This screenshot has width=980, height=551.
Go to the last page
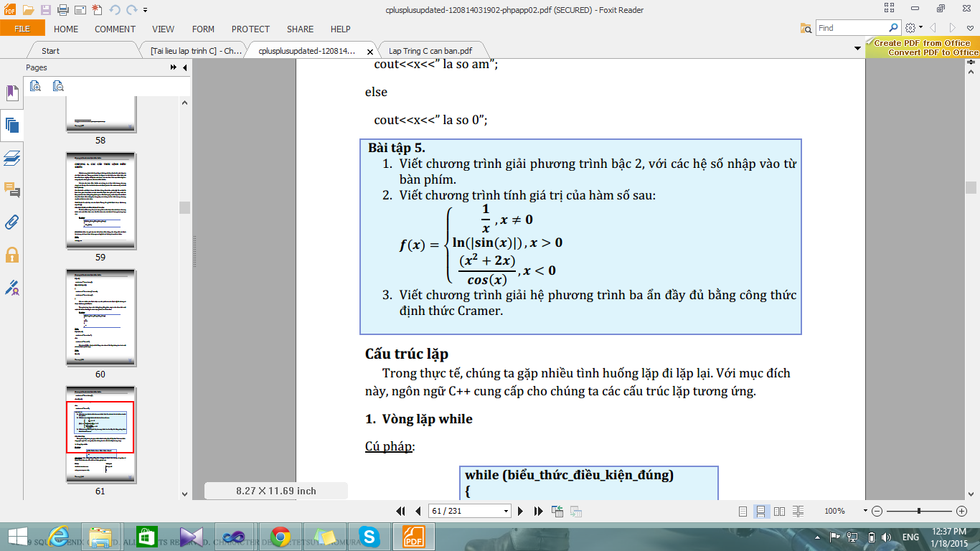click(538, 512)
